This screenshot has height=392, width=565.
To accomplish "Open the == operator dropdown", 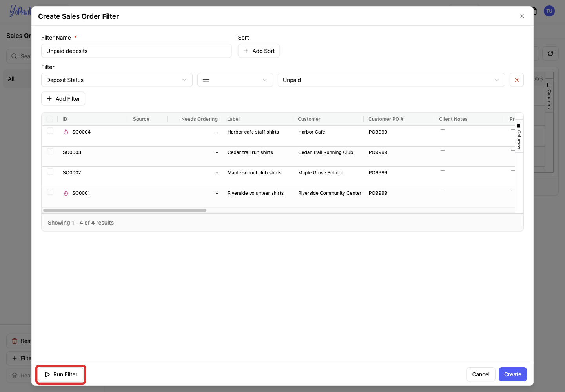I will (235, 80).
